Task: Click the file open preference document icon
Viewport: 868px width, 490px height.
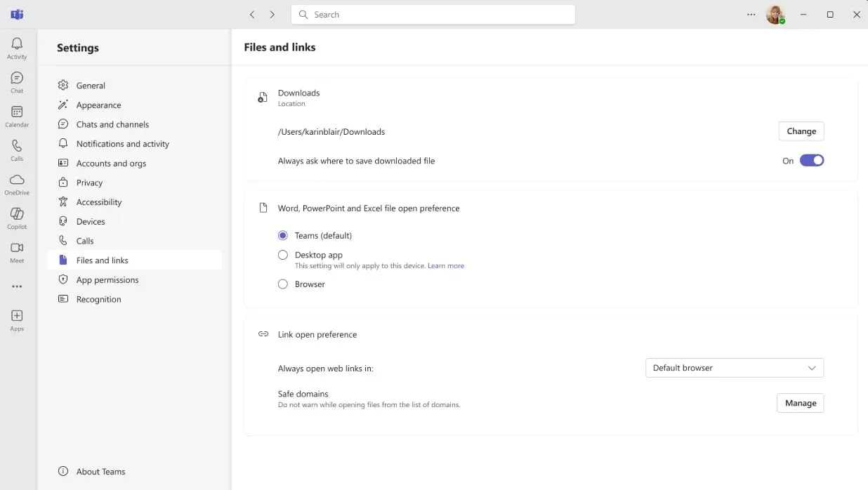Action: click(263, 208)
